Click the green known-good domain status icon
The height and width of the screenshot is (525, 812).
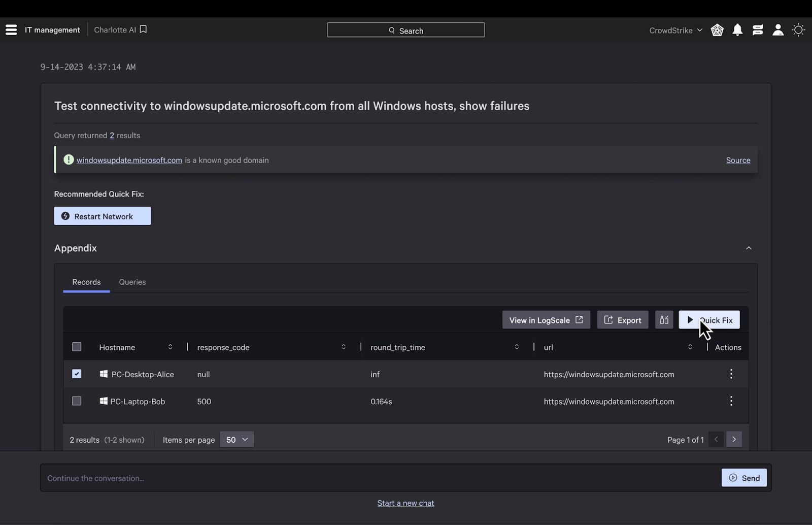(69, 159)
